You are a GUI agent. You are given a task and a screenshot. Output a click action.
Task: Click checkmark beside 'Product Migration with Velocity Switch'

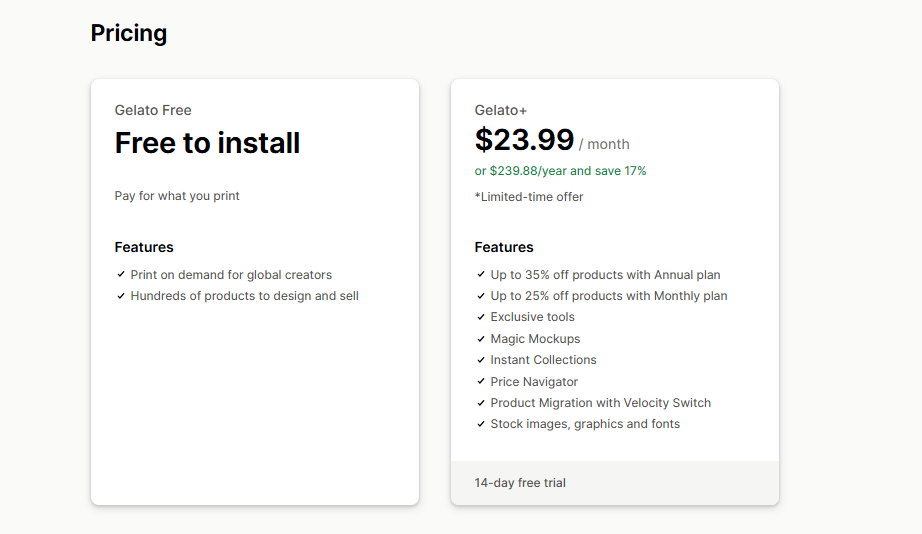click(480, 403)
